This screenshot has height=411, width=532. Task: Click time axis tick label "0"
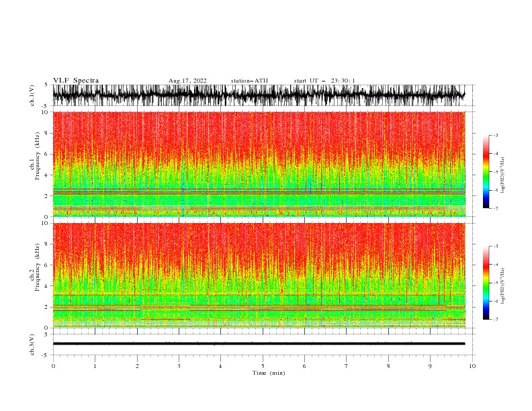53,366
